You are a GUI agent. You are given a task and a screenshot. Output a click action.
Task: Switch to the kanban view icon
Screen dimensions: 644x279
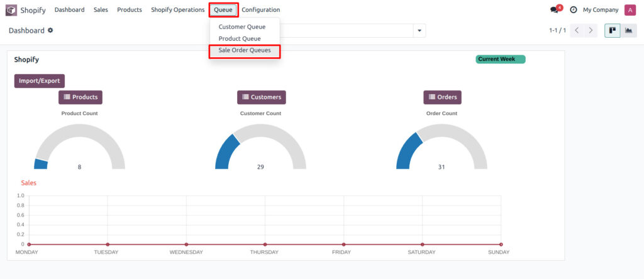click(612, 30)
